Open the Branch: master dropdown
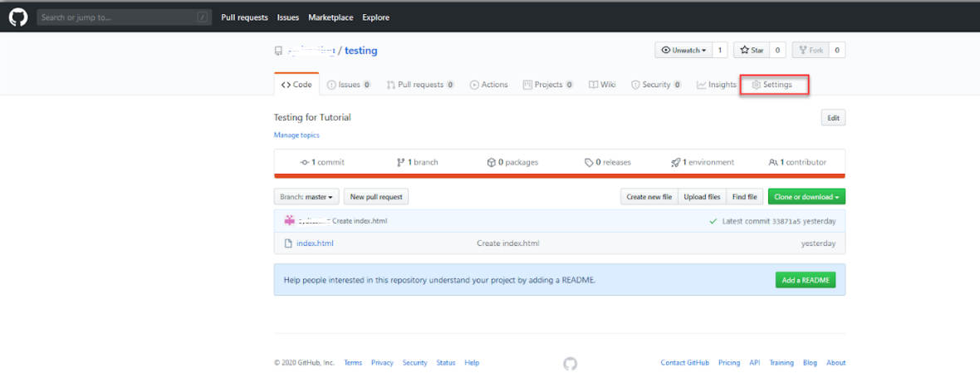 (307, 197)
